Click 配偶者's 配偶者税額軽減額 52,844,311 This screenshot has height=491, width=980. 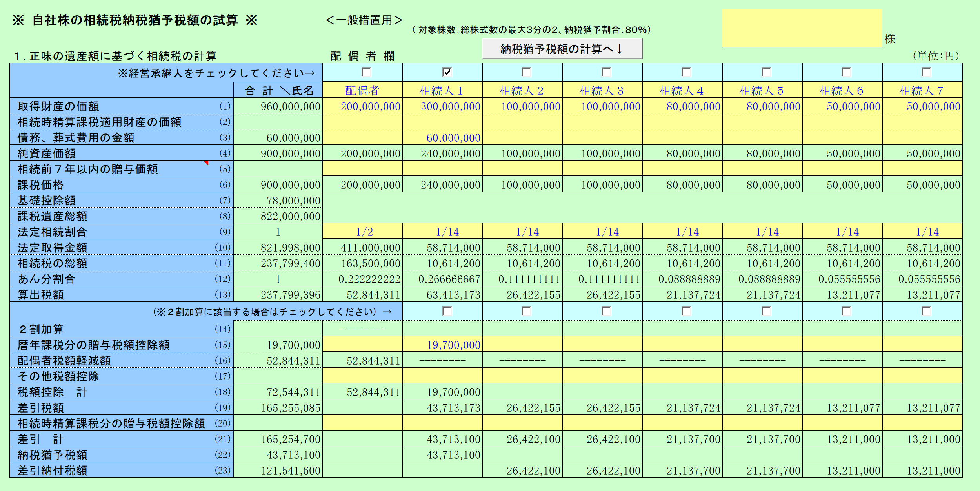pos(362,360)
